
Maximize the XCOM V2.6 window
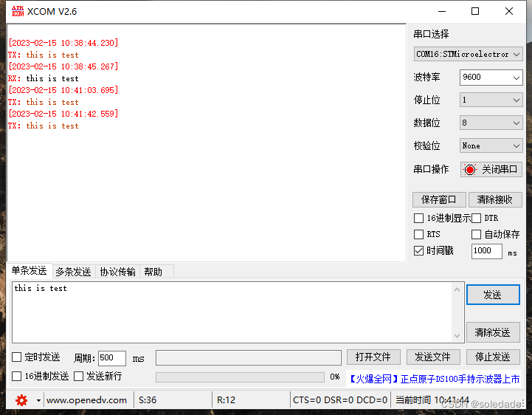coord(475,11)
